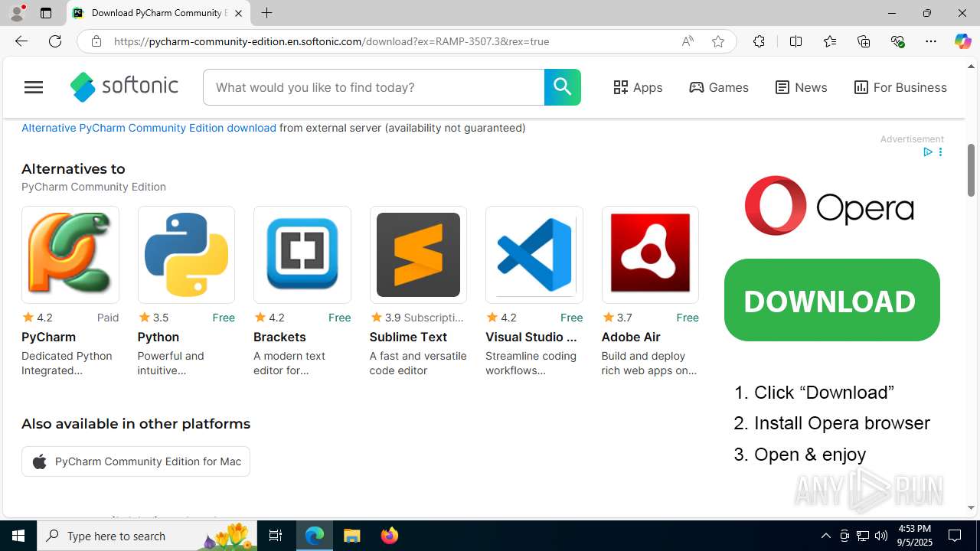Viewport: 980px width, 551px height.
Task: Open Edge Settings and more menu
Action: pos(931,41)
